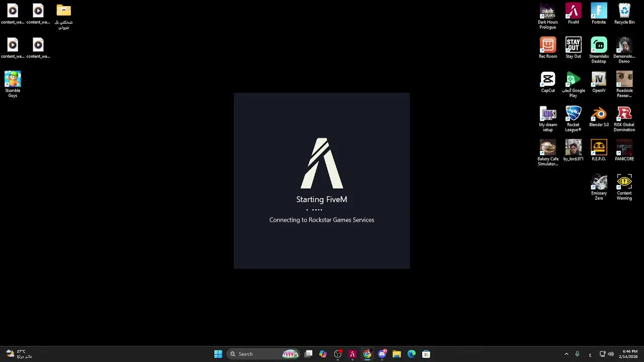The width and height of the screenshot is (644, 362).
Task: Switch to Google Chrome in the taskbar
Action: point(367,354)
